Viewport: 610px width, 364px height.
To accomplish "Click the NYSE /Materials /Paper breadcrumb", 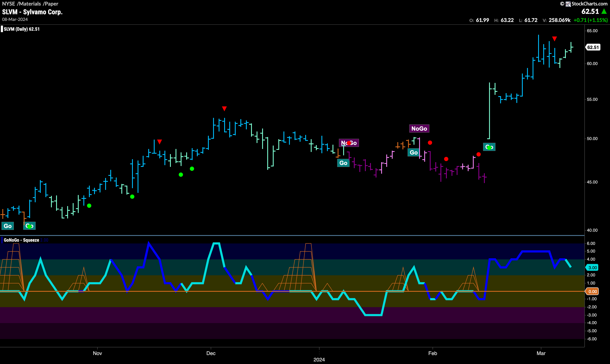I will pos(30,4).
